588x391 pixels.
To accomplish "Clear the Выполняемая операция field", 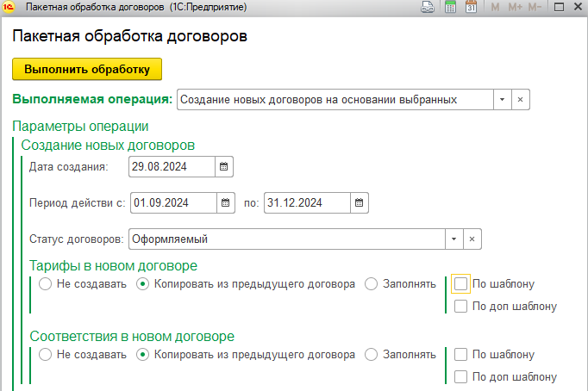I will (x=520, y=100).
